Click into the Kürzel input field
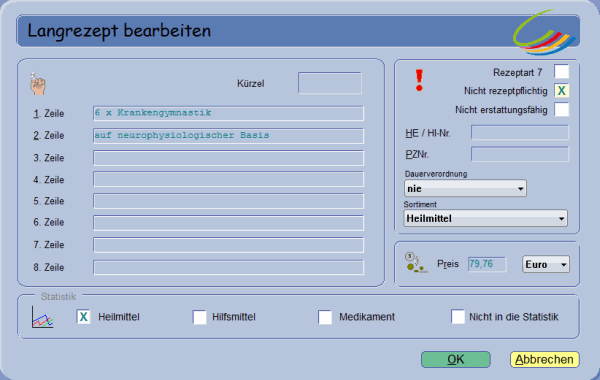The width and height of the screenshot is (600, 380). 330,83
